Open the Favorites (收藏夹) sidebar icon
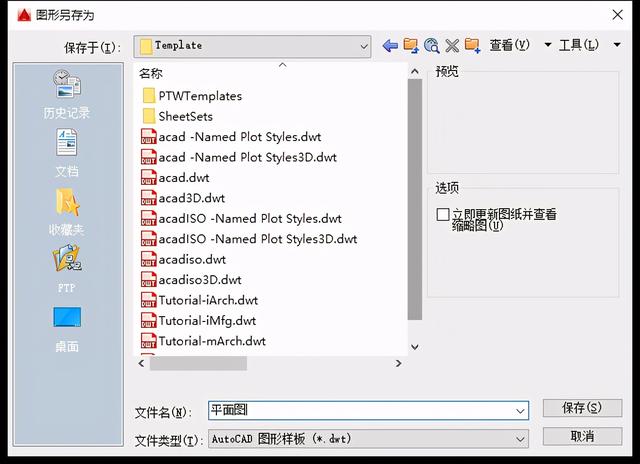The width and height of the screenshot is (640, 464). coord(67,212)
